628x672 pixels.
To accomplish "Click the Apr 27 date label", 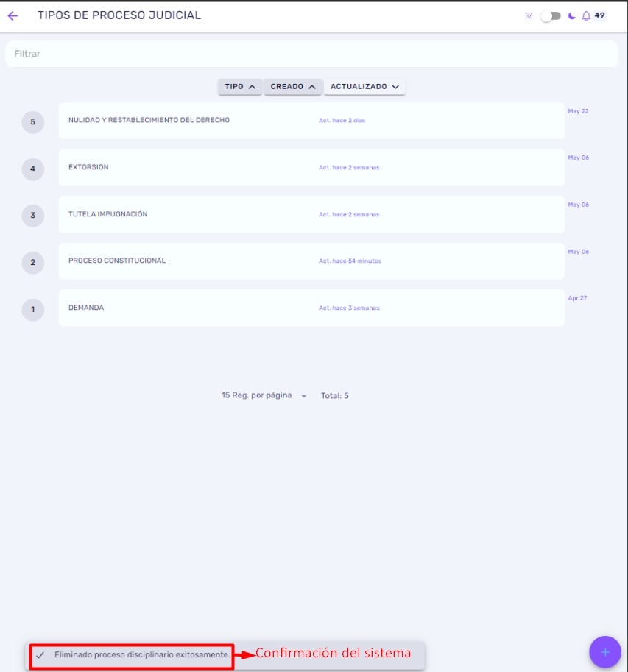I will click(x=577, y=298).
